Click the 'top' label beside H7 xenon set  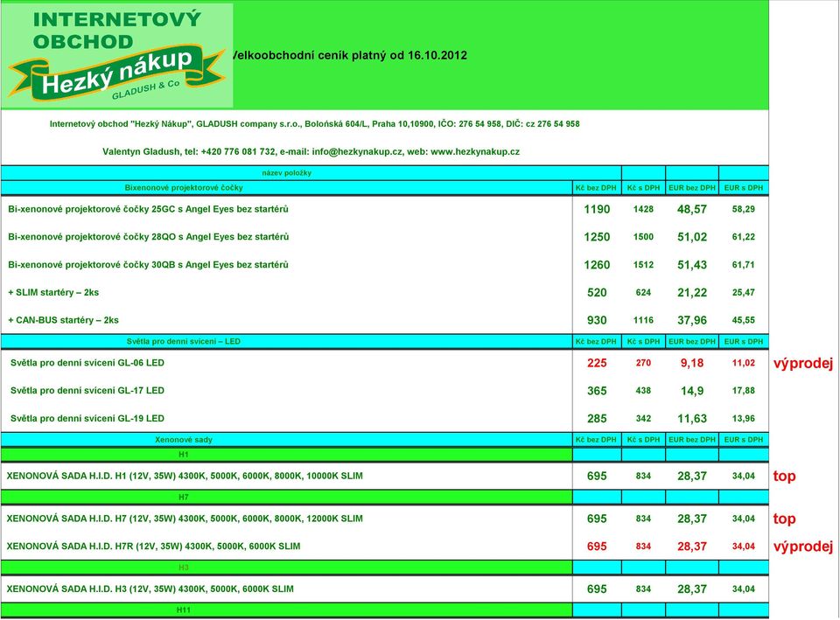pos(784,519)
